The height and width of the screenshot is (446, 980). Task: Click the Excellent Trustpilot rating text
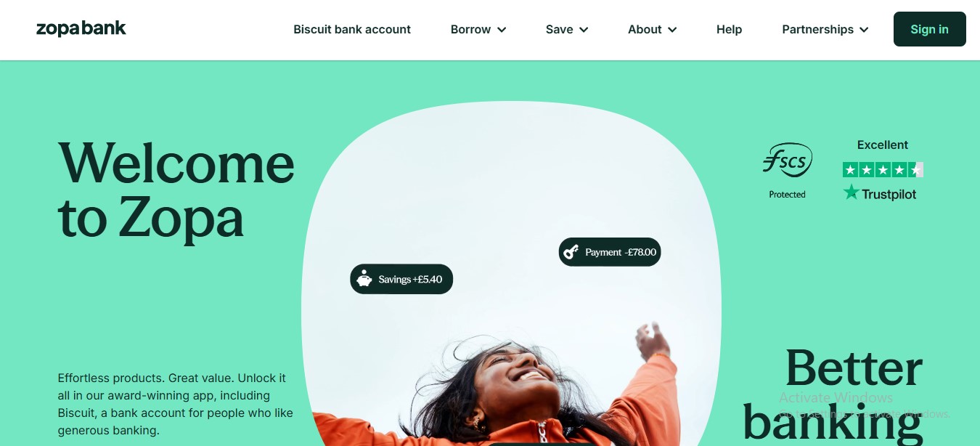click(883, 145)
